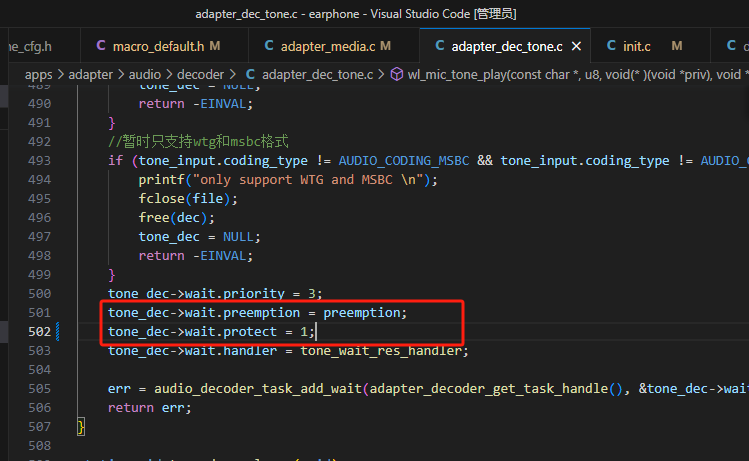Click the function cube icon in breadcrumb
The image size is (749, 461).
click(396, 75)
